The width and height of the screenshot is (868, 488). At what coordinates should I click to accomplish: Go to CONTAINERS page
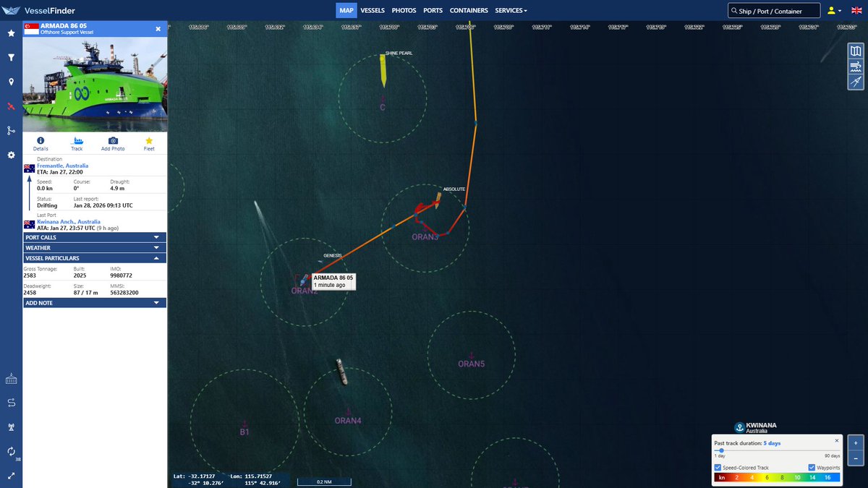469,11
